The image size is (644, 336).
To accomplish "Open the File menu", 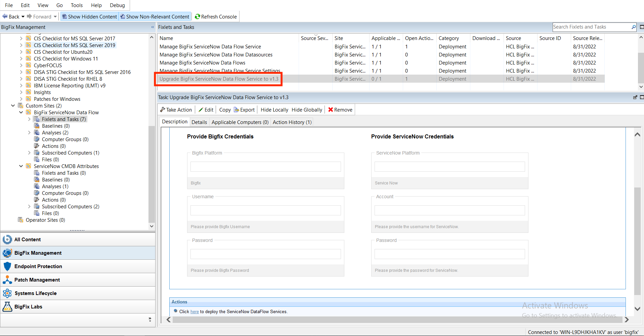I will [9, 5].
